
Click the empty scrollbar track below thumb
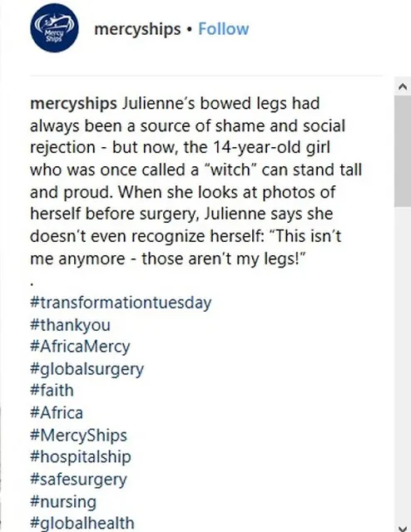[403, 364]
